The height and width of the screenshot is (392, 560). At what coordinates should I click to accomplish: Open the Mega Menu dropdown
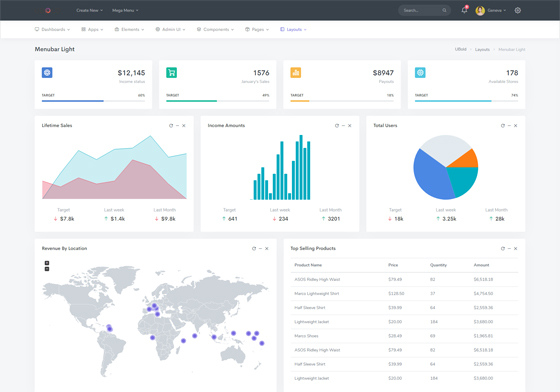(x=125, y=10)
